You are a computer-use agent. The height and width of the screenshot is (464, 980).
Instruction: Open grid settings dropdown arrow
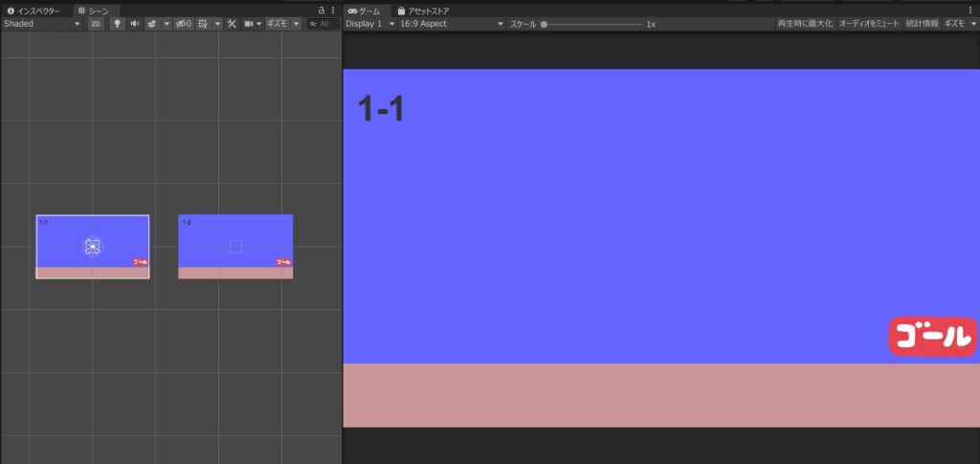pos(217,24)
